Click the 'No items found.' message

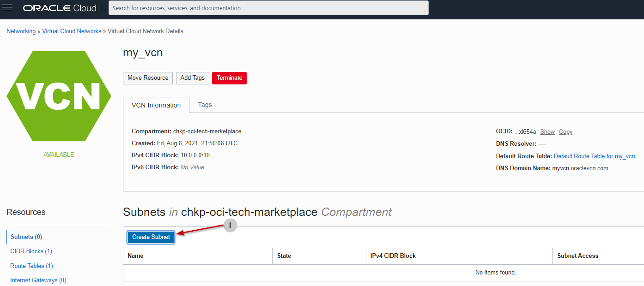coord(496,273)
